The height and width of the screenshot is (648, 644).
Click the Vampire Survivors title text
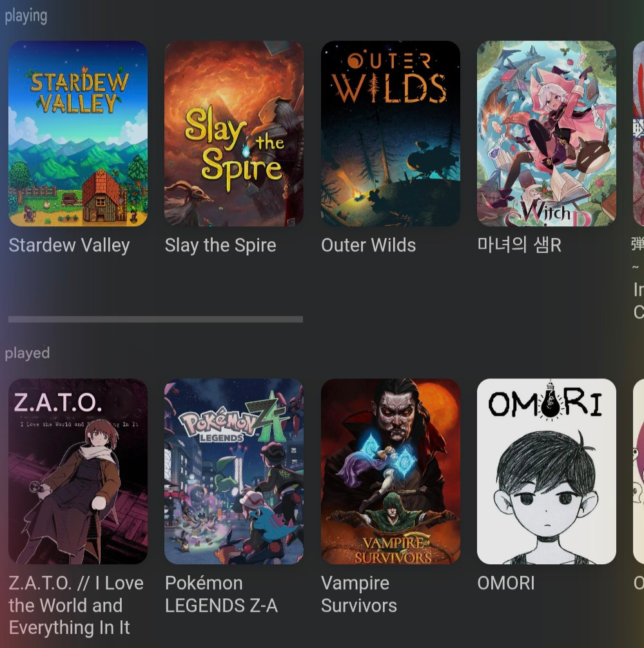point(359,594)
